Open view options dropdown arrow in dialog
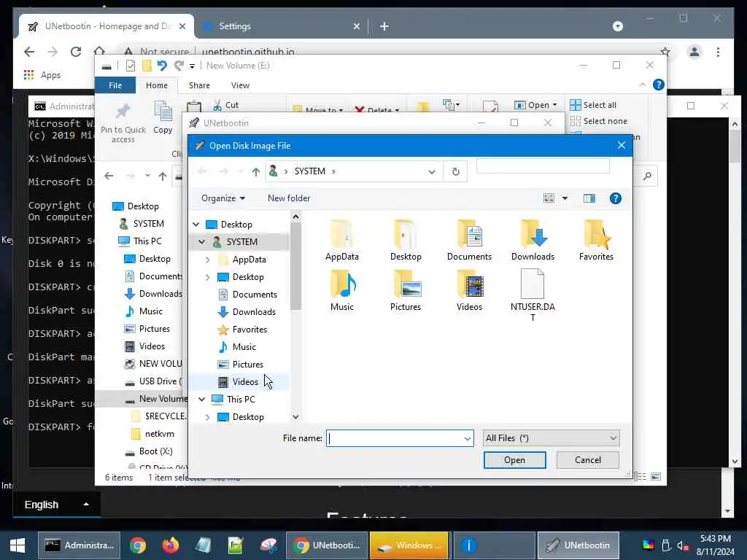Viewport: 747px width, 560px height. (565, 198)
